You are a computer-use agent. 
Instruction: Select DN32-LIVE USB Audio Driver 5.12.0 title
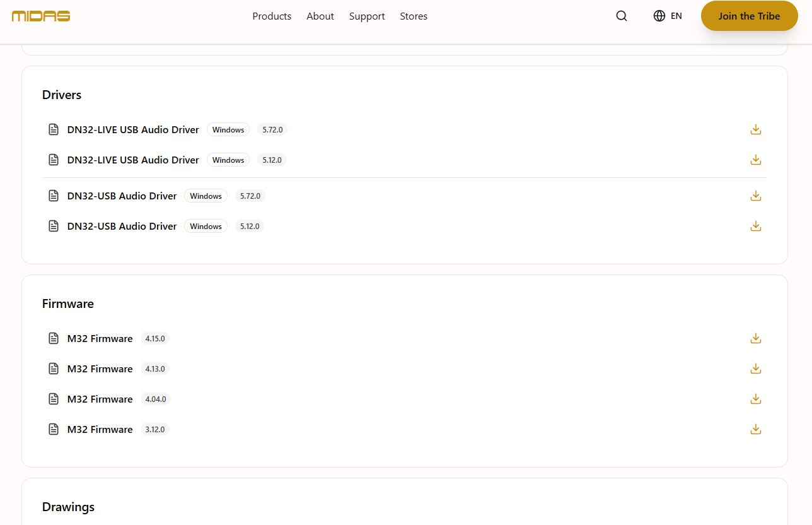(x=133, y=160)
